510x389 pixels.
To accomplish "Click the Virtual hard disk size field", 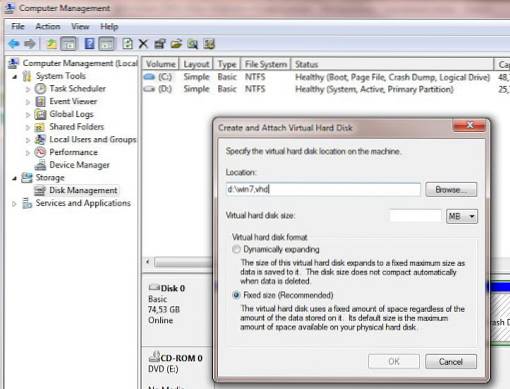I will [x=415, y=216].
